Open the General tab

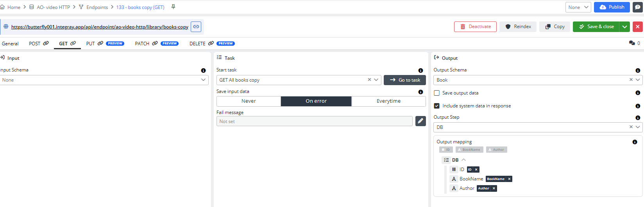tap(10, 43)
